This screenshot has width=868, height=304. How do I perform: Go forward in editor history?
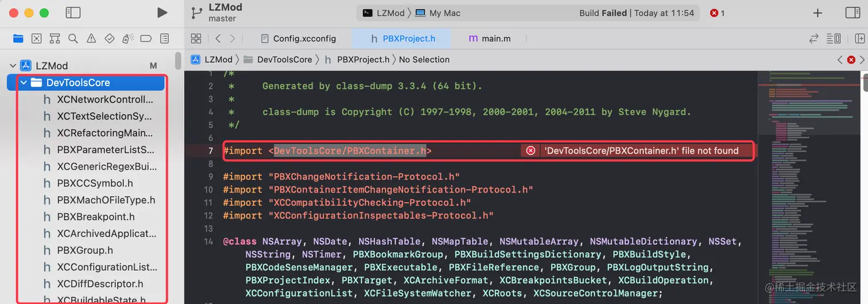pos(232,39)
